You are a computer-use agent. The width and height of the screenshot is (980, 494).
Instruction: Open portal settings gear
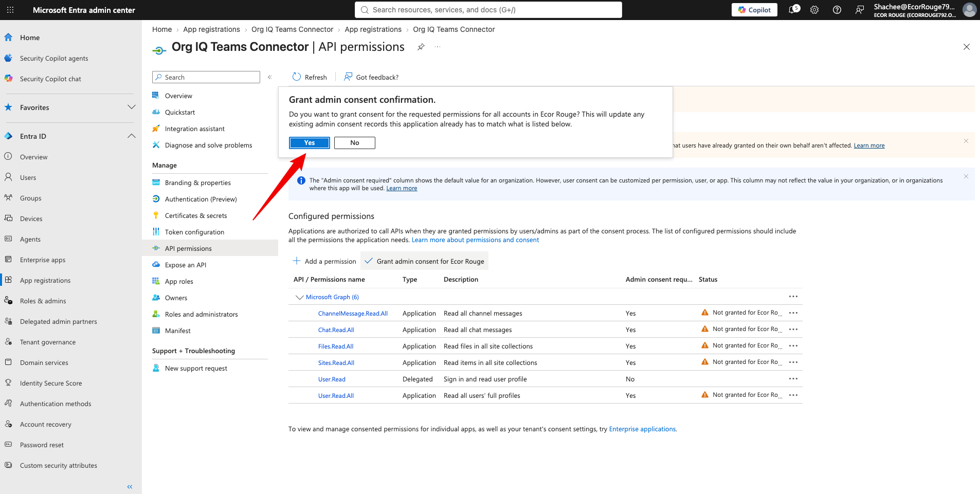814,10
